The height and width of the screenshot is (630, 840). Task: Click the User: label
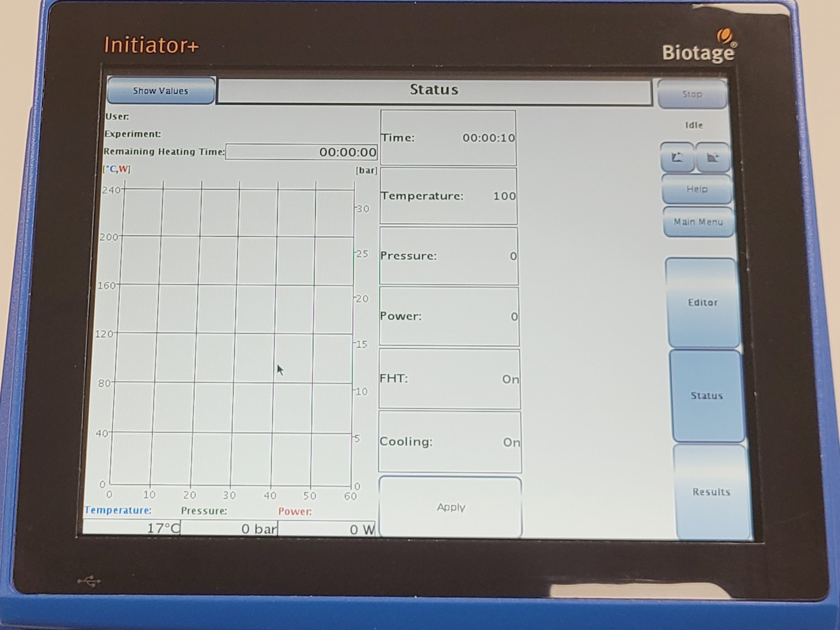click(x=117, y=117)
